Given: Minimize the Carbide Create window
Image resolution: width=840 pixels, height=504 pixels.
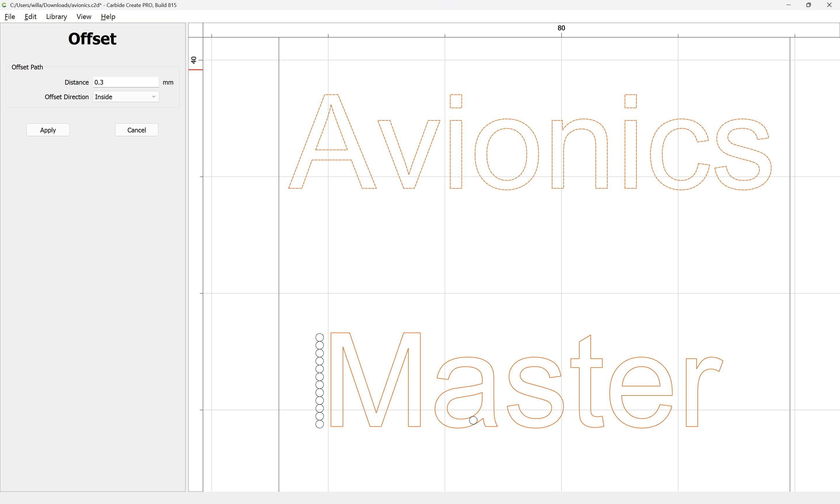Looking at the screenshot, I should (x=788, y=5).
